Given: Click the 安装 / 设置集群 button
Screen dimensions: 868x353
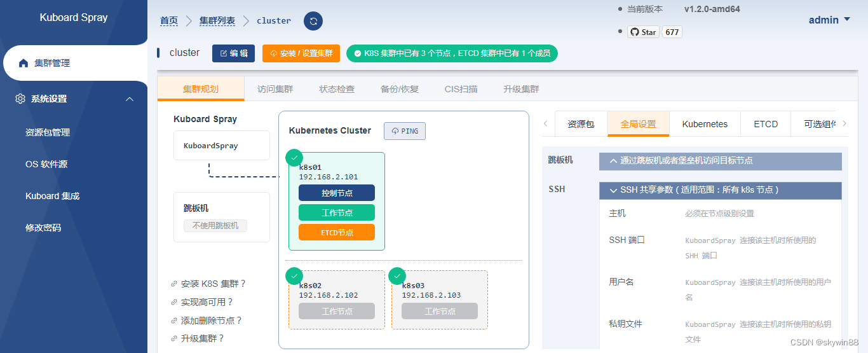Looking at the screenshot, I should click(301, 53).
